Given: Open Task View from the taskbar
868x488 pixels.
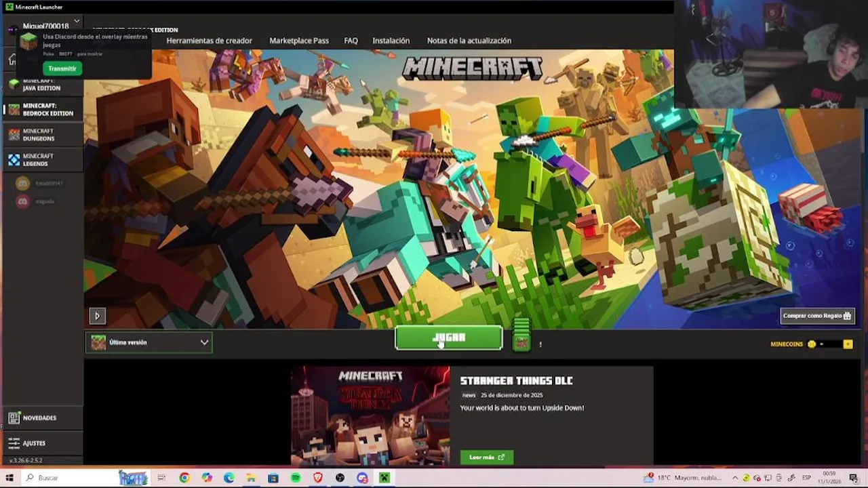Looking at the screenshot, I should (x=161, y=478).
